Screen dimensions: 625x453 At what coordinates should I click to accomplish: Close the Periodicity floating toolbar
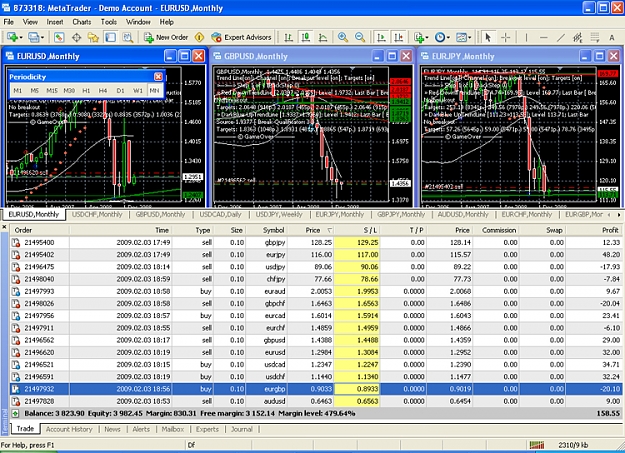point(158,77)
